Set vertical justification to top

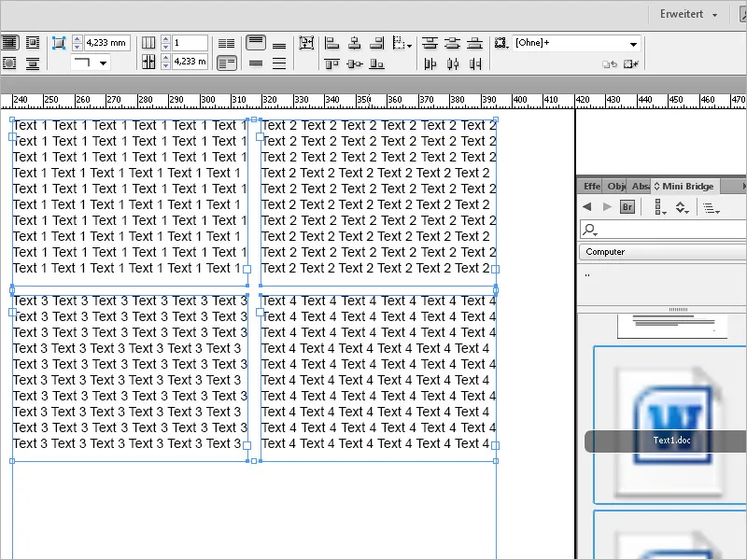pyautogui.click(x=256, y=43)
